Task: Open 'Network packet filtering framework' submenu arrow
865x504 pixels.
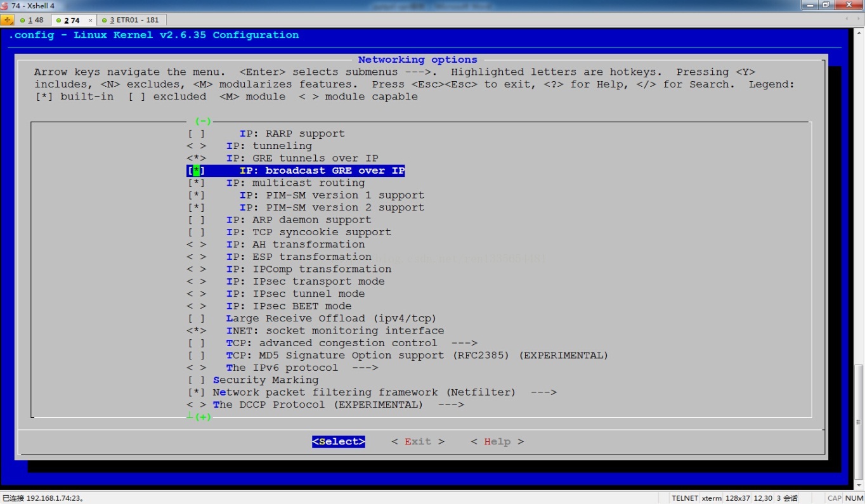Action: tap(544, 392)
